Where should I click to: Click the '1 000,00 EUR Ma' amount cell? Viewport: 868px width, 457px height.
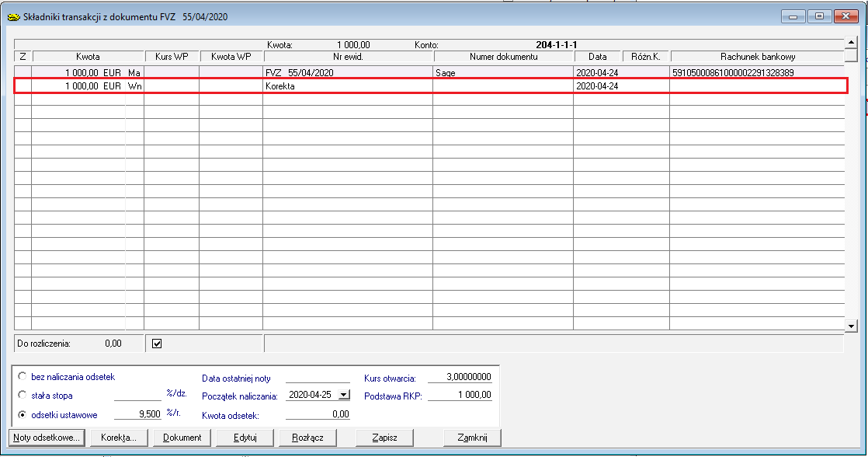click(88, 72)
